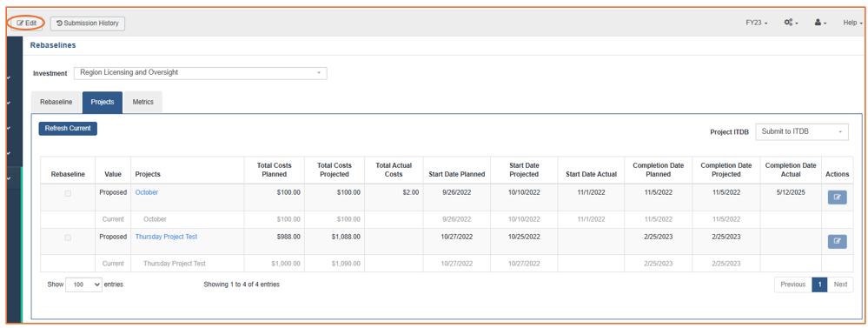This screenshot has height=328, width=868.
Task: Open the proposed October project link
Action: pos(147,192)
